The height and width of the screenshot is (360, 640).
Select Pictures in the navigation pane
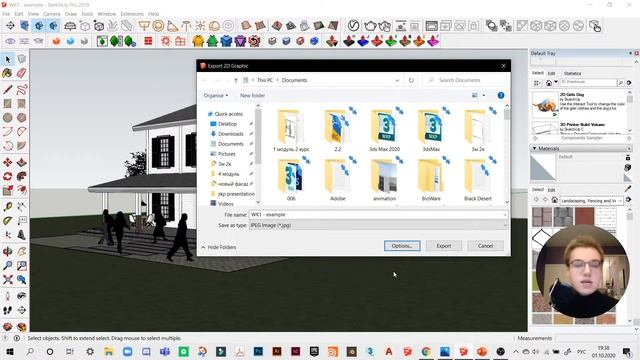[x=227, y=154]
